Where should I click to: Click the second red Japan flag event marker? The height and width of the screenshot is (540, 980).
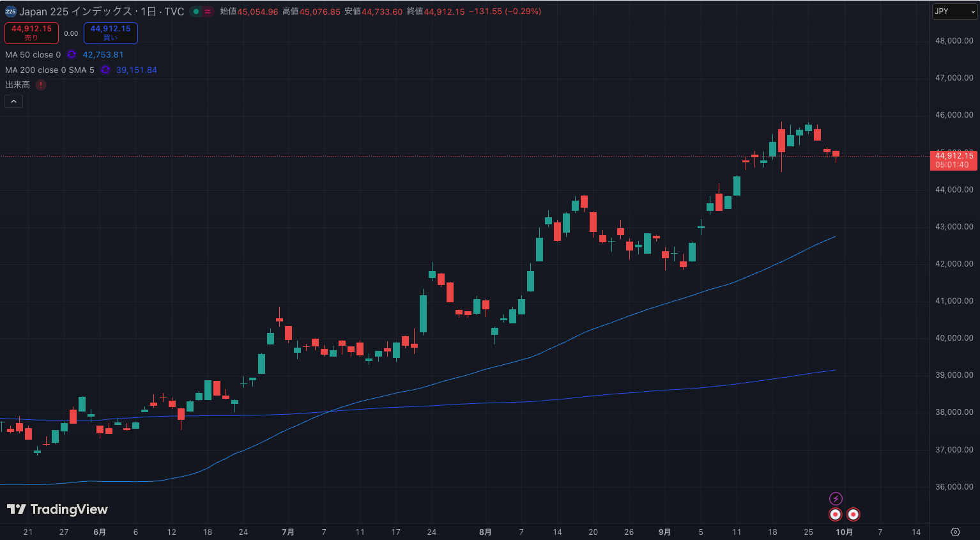click(x=854, y=514)
